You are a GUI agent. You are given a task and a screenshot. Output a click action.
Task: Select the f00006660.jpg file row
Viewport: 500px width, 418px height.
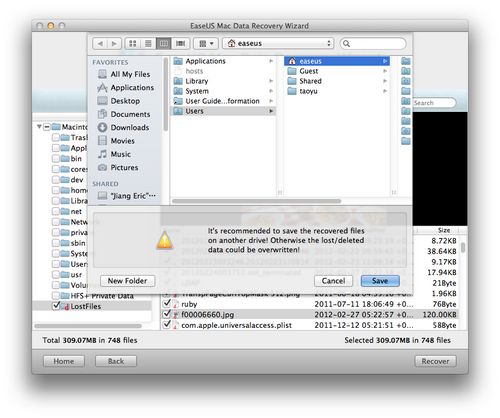click(x=310, y=314)
